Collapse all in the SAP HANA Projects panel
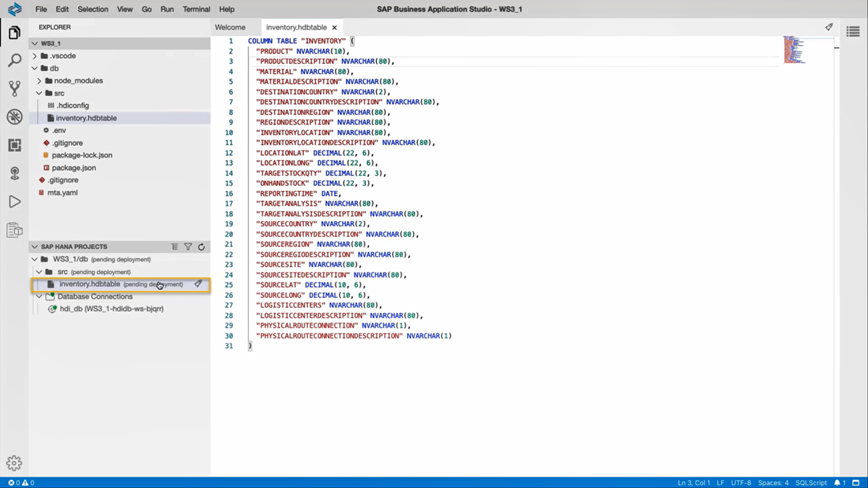 tap(174, 247)
